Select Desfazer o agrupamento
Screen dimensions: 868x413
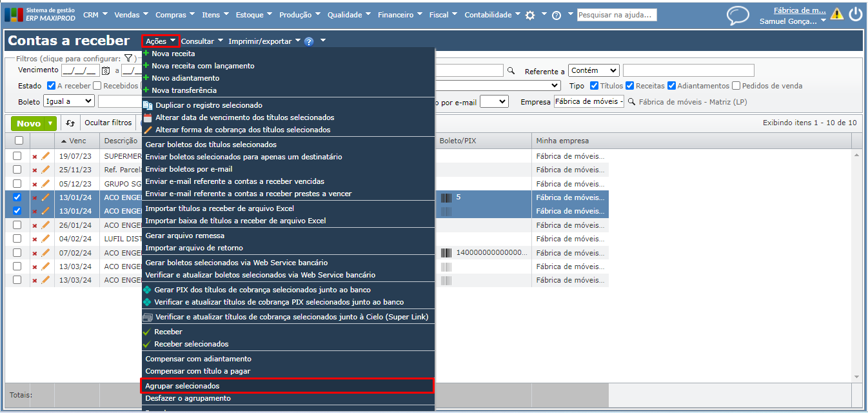click(x=188, y=398)
